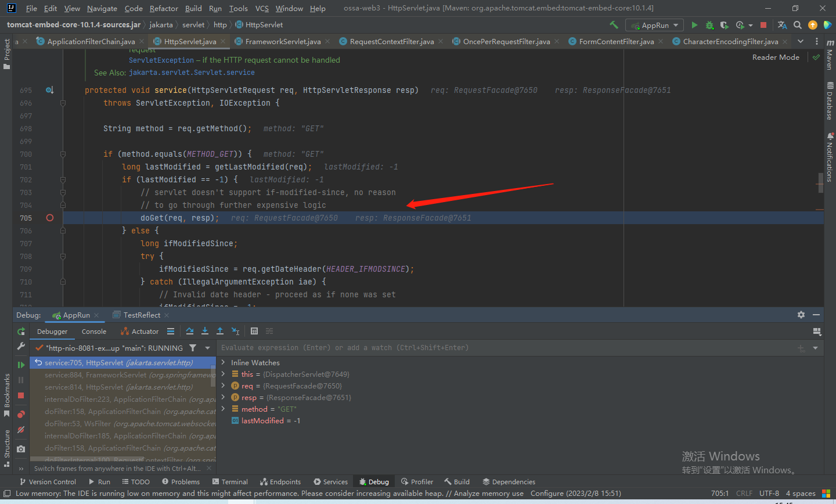This screenshot has width=836, height=504.
Task: Start debugging with the bug icon
Action: click(709, 25)
